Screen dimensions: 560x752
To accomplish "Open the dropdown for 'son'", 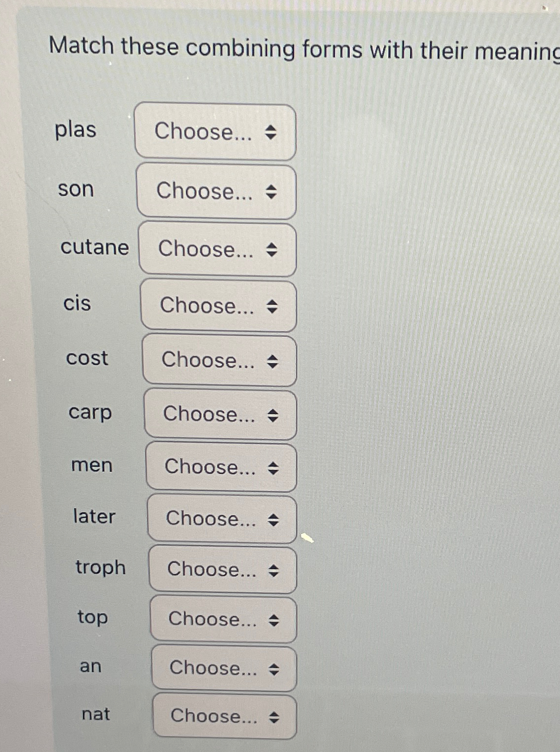I will click(216, 191).
